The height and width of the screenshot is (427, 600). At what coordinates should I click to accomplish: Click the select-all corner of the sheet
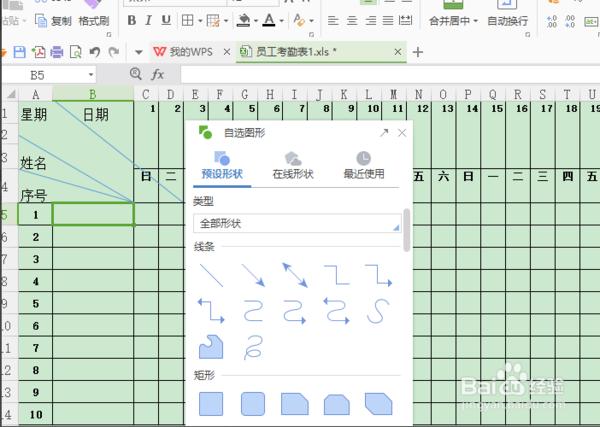click(11, 94)
